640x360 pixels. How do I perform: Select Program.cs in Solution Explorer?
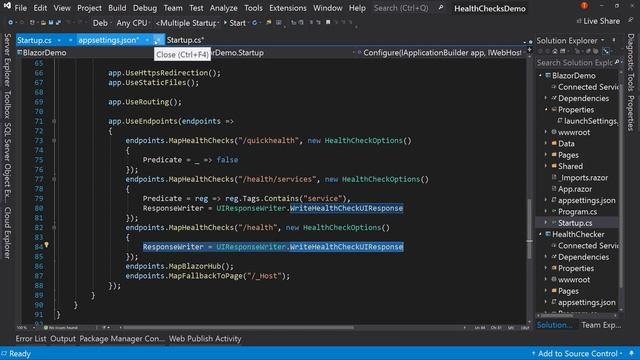pos(577,211)
